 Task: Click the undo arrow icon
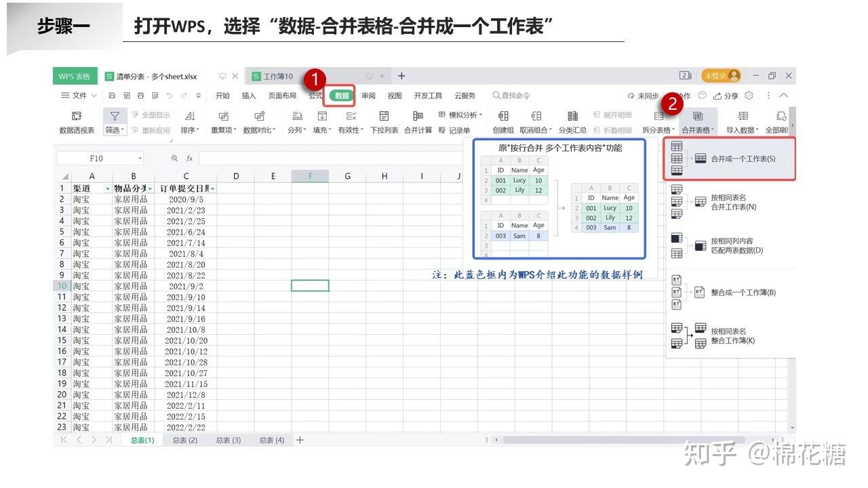170,96
